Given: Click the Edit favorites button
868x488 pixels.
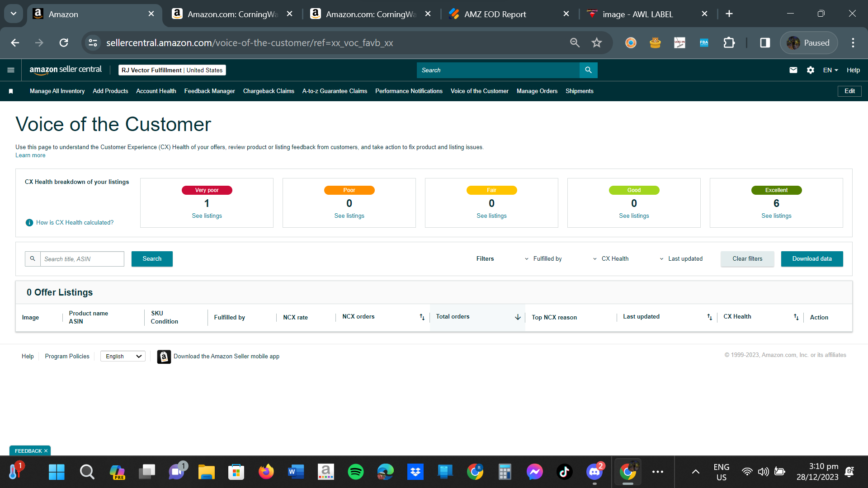Looking at the screenshot, I should click(x=849, y=91).
